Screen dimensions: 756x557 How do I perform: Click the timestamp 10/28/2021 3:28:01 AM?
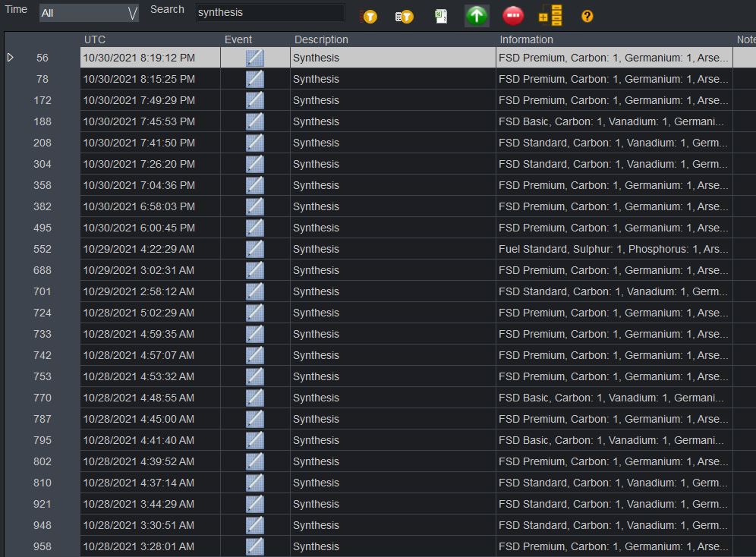(x=139, y=546)
